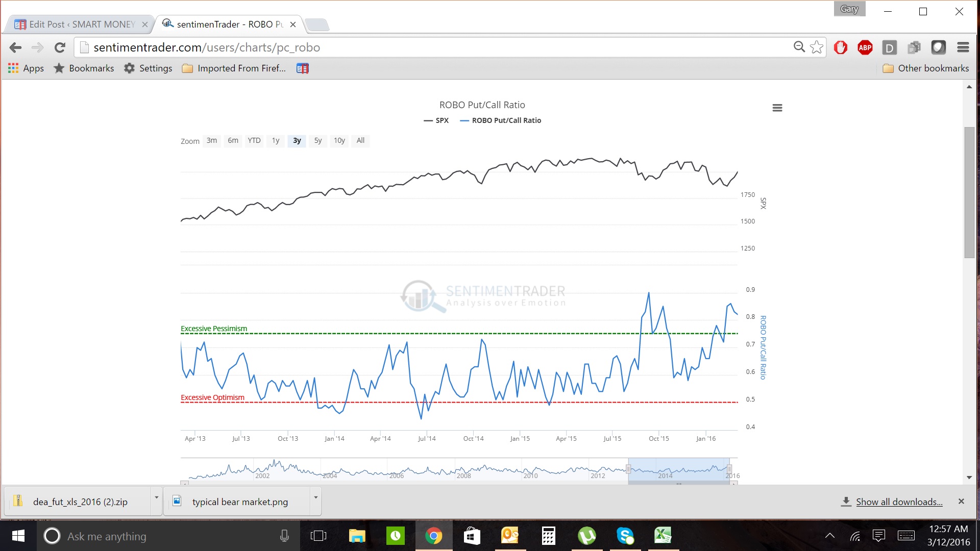Click the red stop-hand extension icon
This screenshot has width=980, height=551.
click(x=840, y=47)
